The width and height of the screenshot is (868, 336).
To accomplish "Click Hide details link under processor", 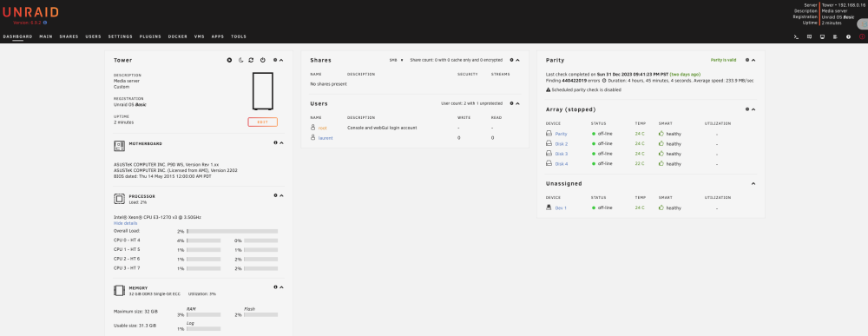I will click(126, 223).
